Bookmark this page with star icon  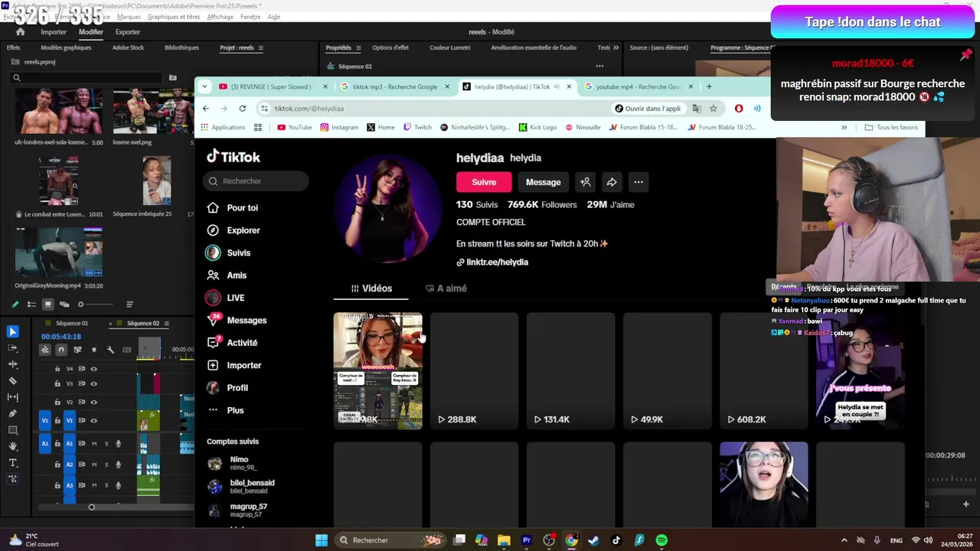[x=713, y=109]
